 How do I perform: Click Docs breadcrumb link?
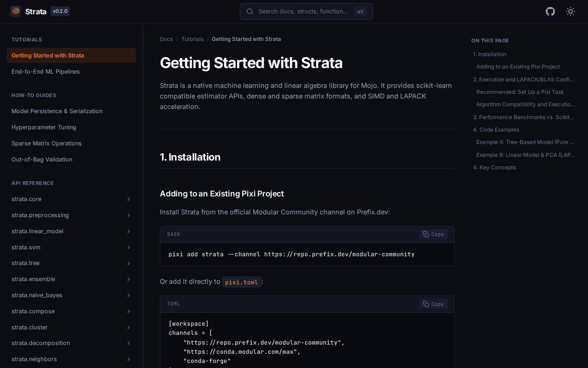pos(166,39)
